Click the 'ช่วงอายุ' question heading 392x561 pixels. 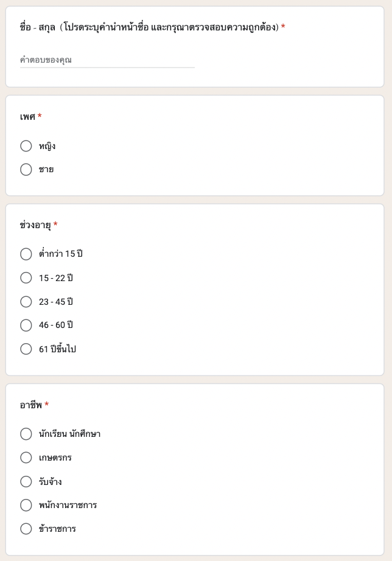click(35, 226)
